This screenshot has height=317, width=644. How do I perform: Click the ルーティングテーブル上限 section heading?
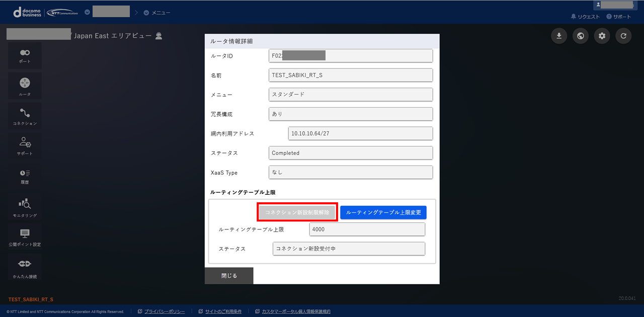(x=243, y=192)
